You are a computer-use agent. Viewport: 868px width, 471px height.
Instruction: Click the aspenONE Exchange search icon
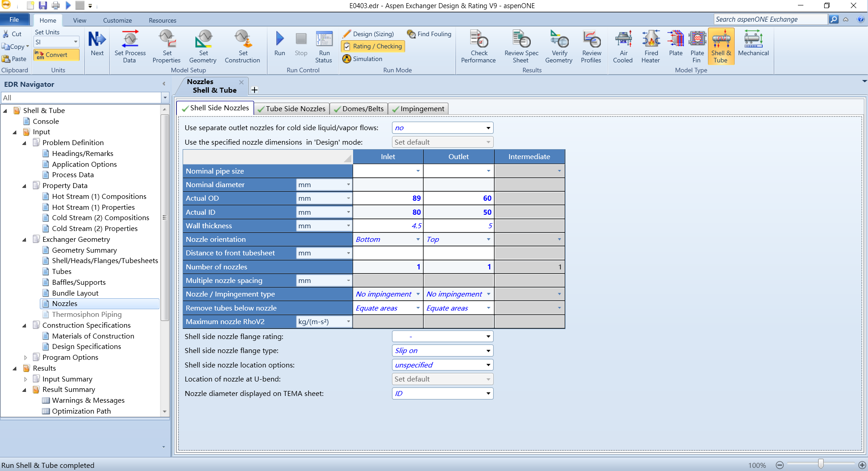click(834, 19)
